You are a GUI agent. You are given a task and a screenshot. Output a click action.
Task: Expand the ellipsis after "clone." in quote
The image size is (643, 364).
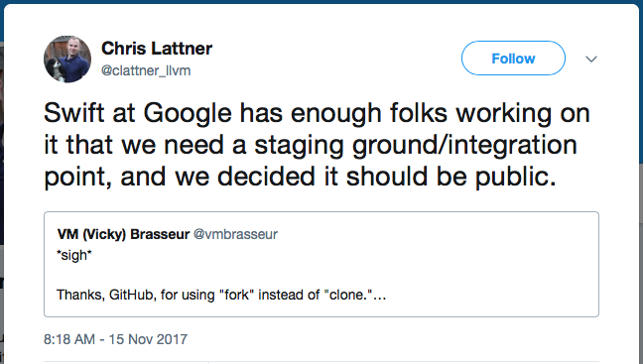coord(380,296)
